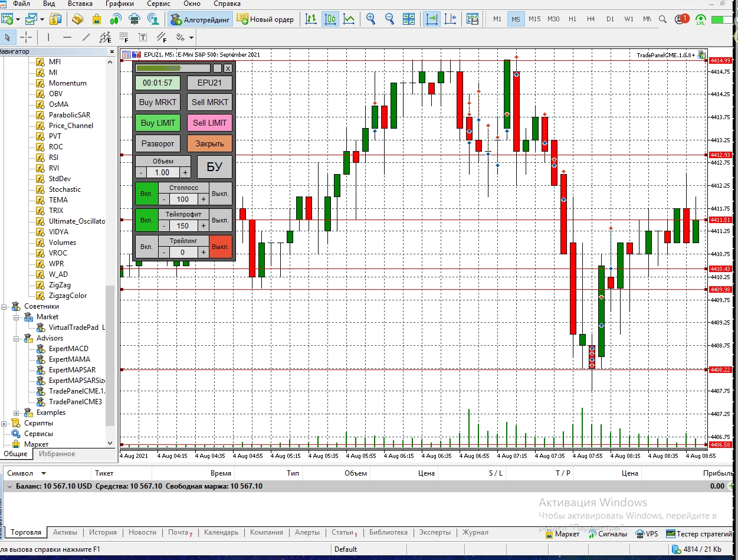
Task: Open the new chart dropdown arrow
Action: 18,19
